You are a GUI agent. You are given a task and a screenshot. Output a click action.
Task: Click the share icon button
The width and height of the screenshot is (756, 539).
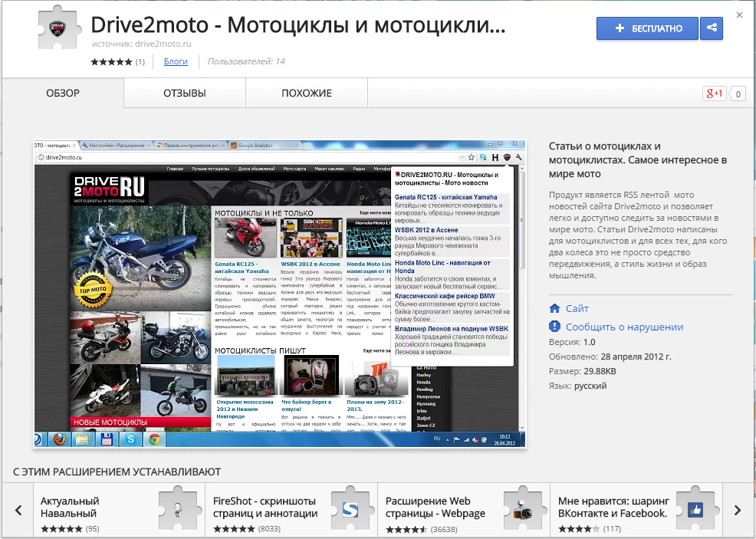pos(712,28)
